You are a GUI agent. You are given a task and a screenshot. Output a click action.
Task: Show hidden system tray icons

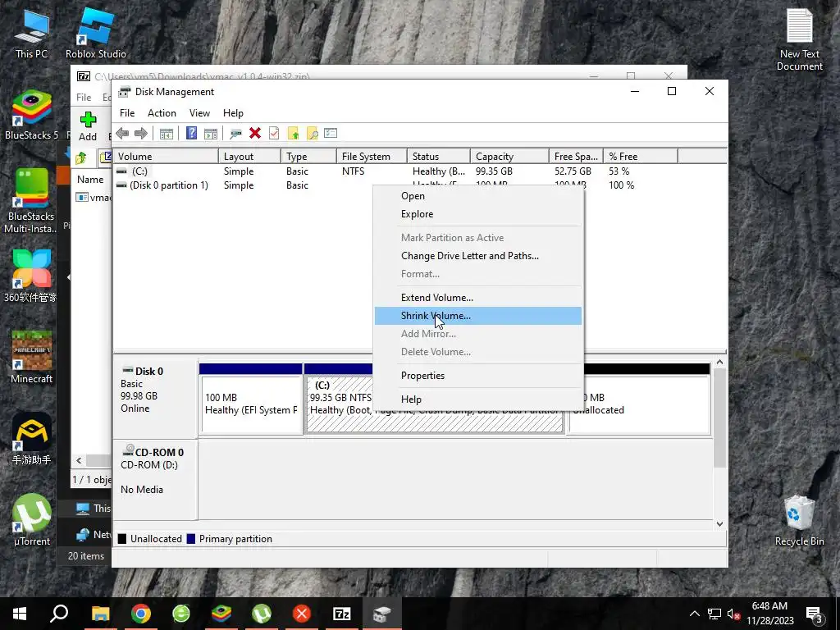coord(694,614)
